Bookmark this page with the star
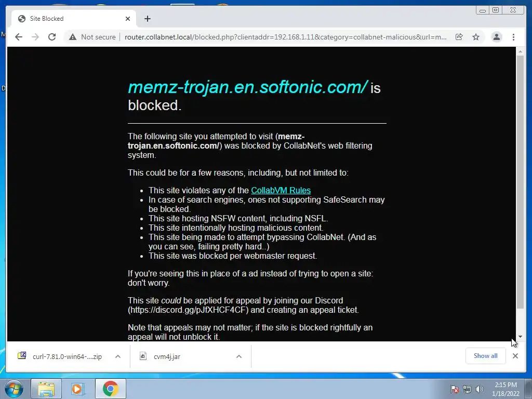This screenshot has width=532, height=399. (x=476, y=37)
